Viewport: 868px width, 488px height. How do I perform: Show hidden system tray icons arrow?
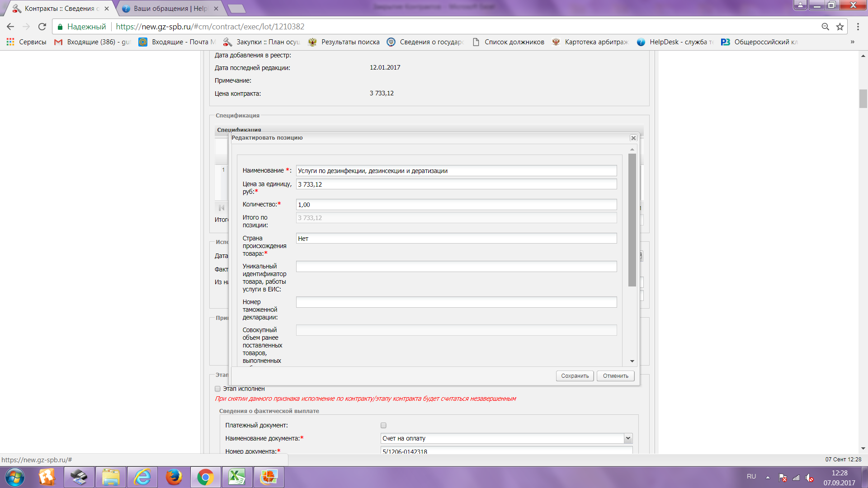(768, 477)
